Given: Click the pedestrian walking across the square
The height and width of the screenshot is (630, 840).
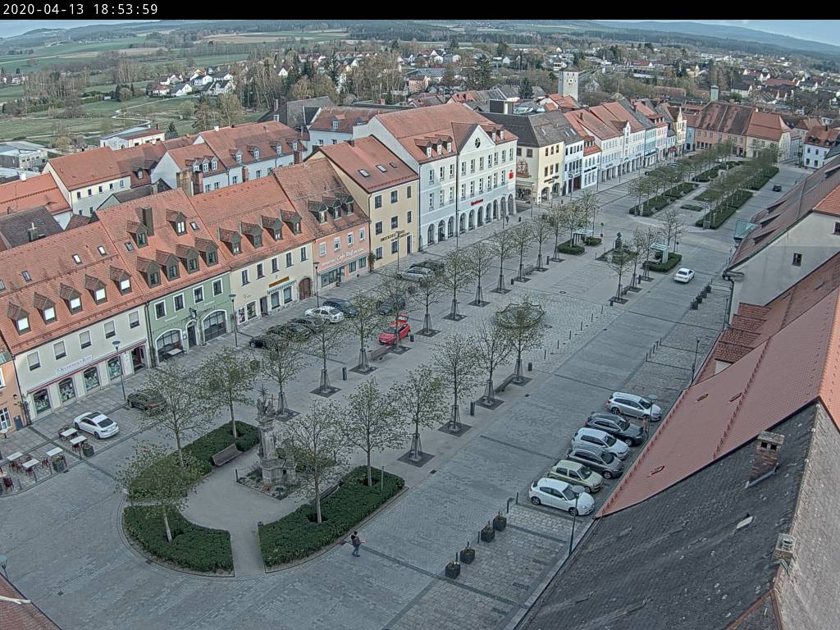Looking at the screenshot, I should click(356, 545).
